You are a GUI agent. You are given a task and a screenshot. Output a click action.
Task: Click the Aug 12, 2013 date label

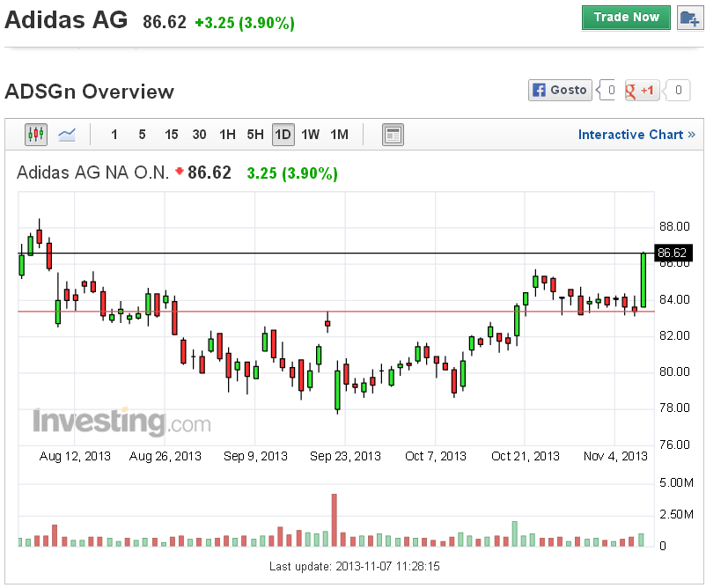(x=75, y=456)
